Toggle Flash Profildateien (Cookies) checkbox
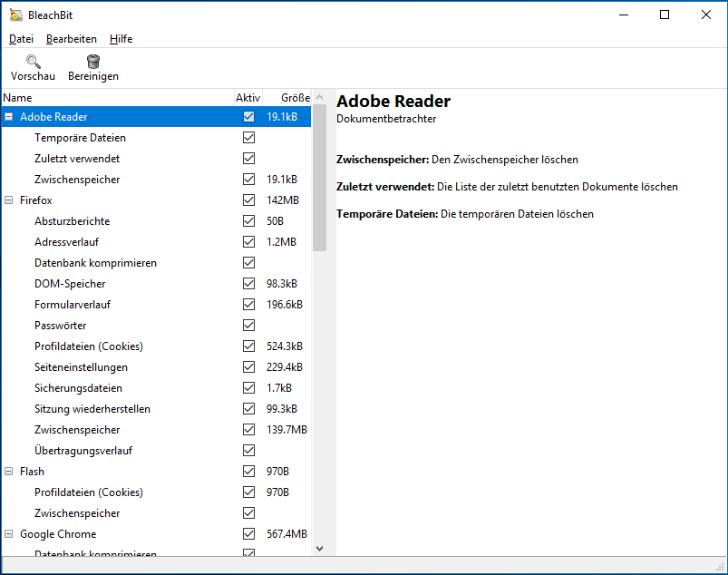Screen dimensions: 728x575 (248, 492)
